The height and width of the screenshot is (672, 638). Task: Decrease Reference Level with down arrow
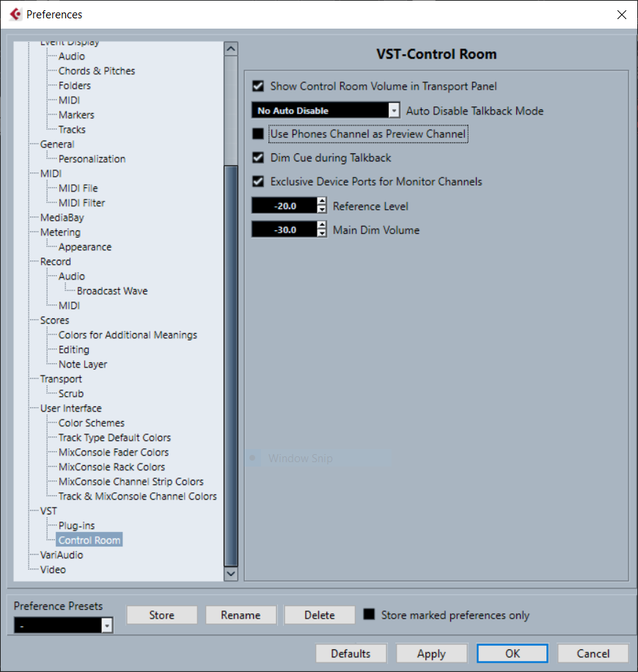point(322,210)
